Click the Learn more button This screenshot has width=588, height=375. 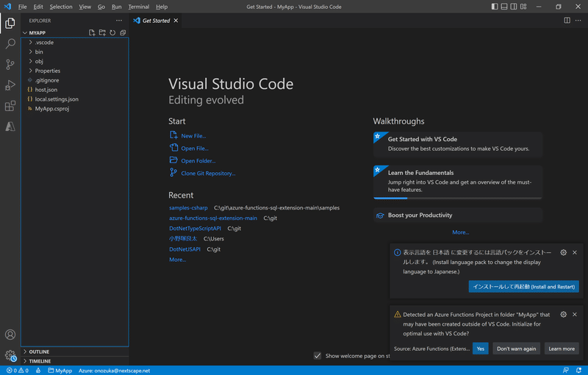[562, 349]
